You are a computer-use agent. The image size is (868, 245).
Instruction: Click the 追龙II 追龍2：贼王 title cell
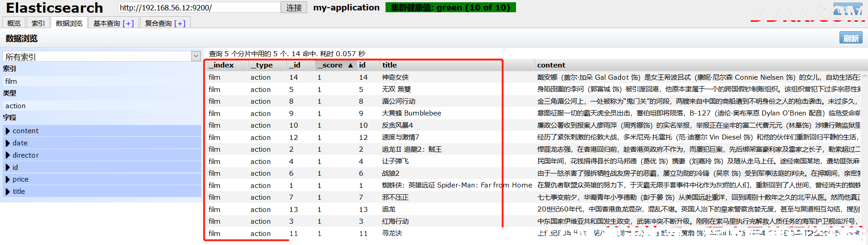[411, 149]
